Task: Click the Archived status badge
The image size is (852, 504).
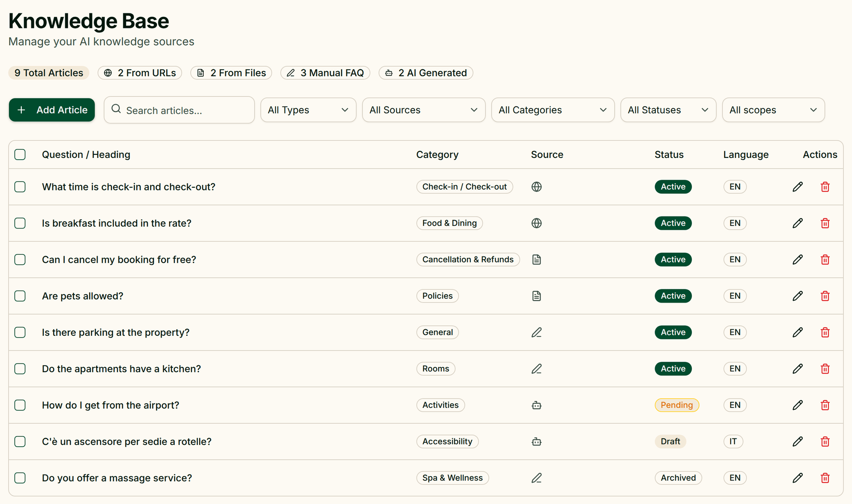Action: (678, 478)
